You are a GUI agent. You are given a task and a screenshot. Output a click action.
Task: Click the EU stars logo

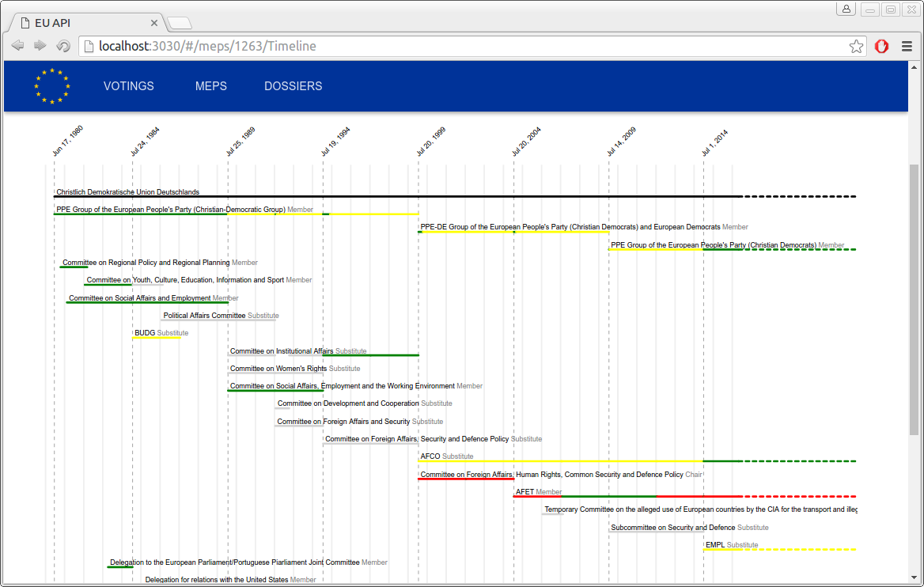52,86
